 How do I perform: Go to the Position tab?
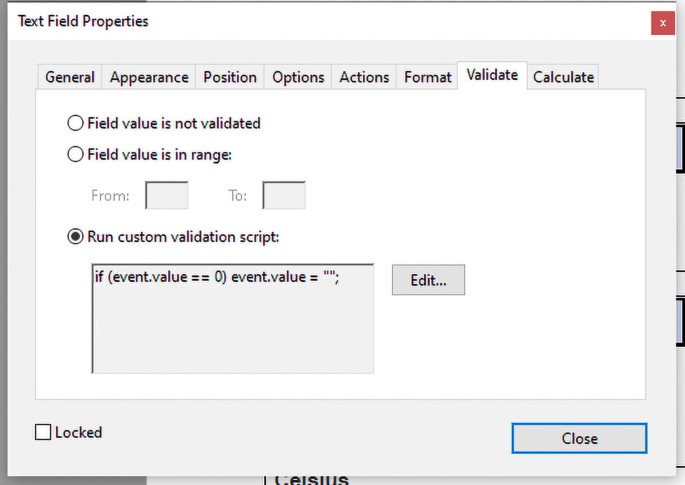(x=230, y=77)
